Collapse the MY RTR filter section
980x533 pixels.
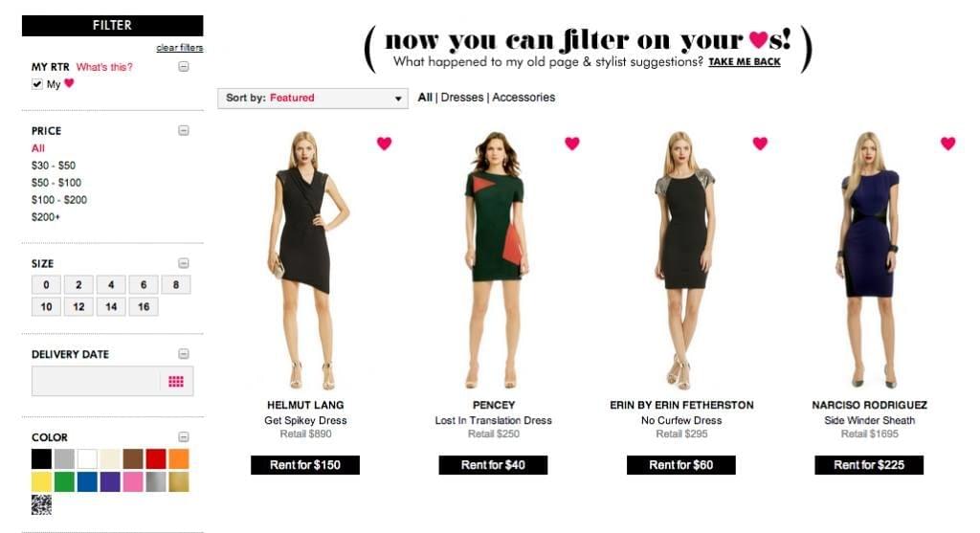[184, 66]
